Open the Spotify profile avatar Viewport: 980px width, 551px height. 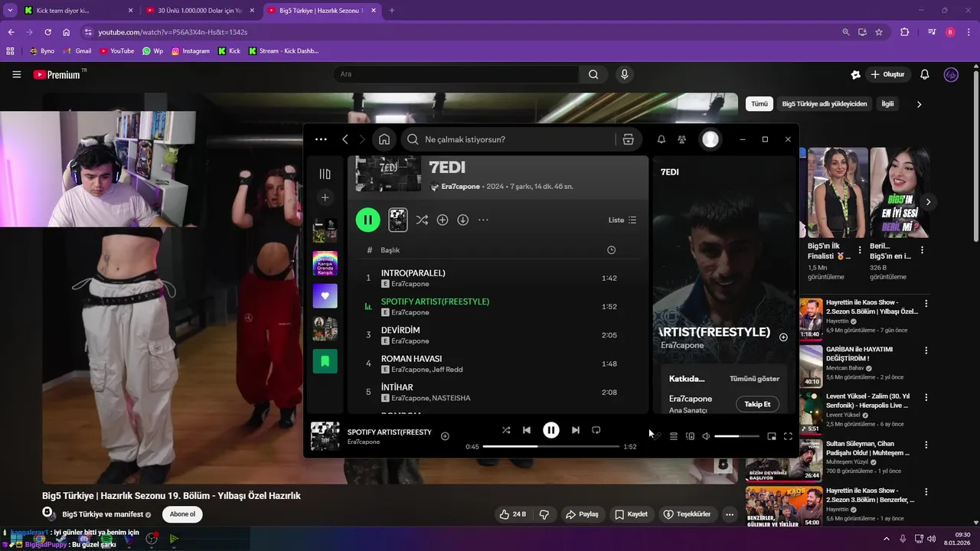710,139
